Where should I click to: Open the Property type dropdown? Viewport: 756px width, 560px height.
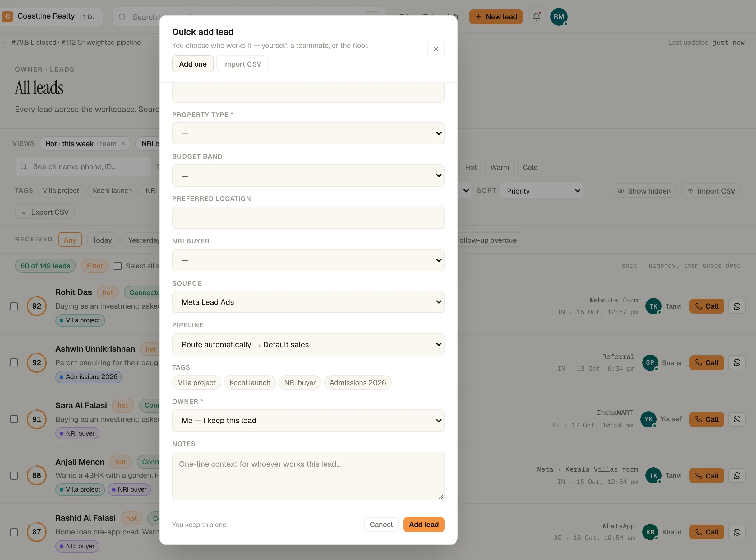click(x=308, y=133)
